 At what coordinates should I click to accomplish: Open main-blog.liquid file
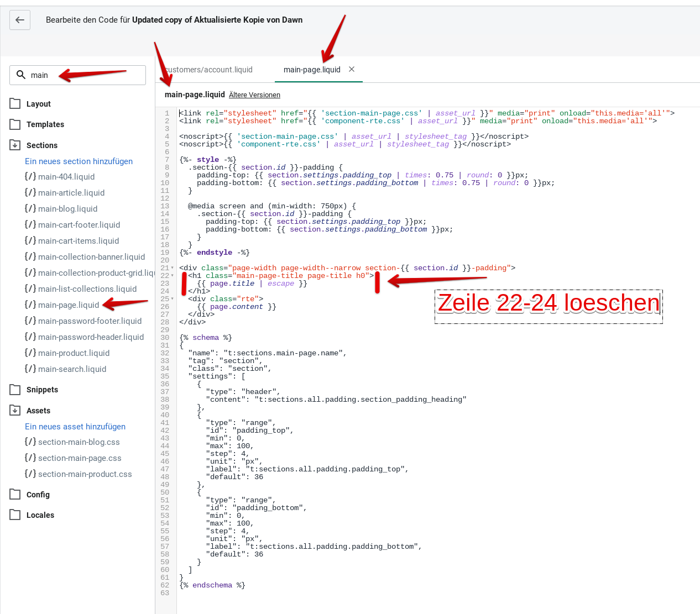[61, 209]
